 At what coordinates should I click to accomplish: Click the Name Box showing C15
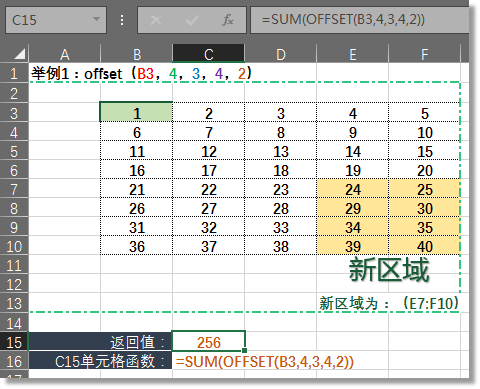(56, 20)
